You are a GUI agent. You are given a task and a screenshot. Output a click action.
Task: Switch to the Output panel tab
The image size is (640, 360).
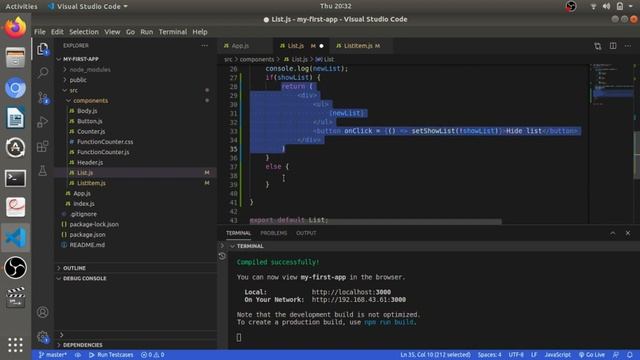[306, 233]
